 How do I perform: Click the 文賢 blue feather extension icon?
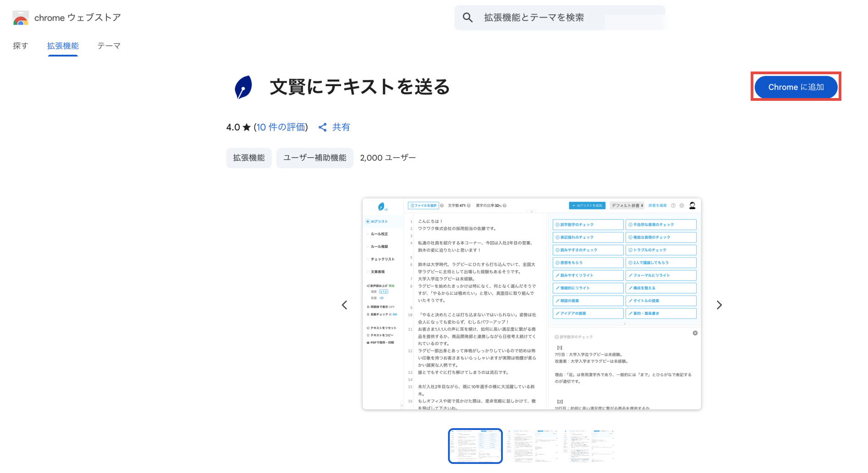click(243, 87)
